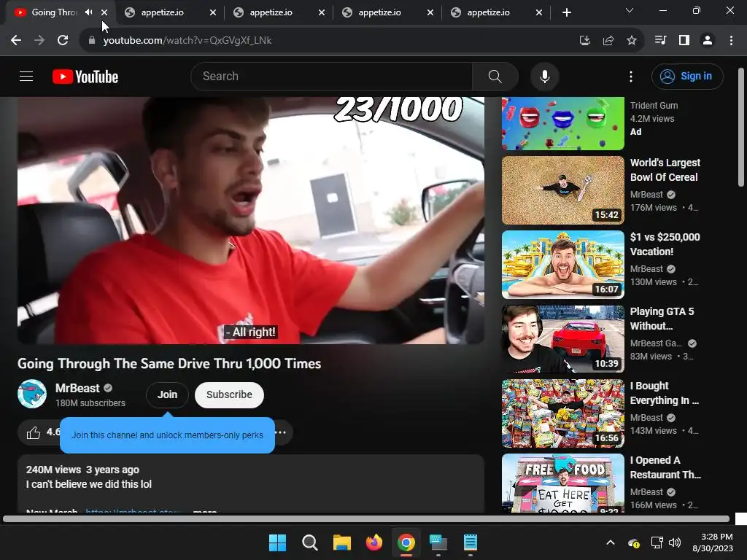Mute tab via speaker icon on YouTube tab
The image size is (747, 560).
tap(88, 12)
